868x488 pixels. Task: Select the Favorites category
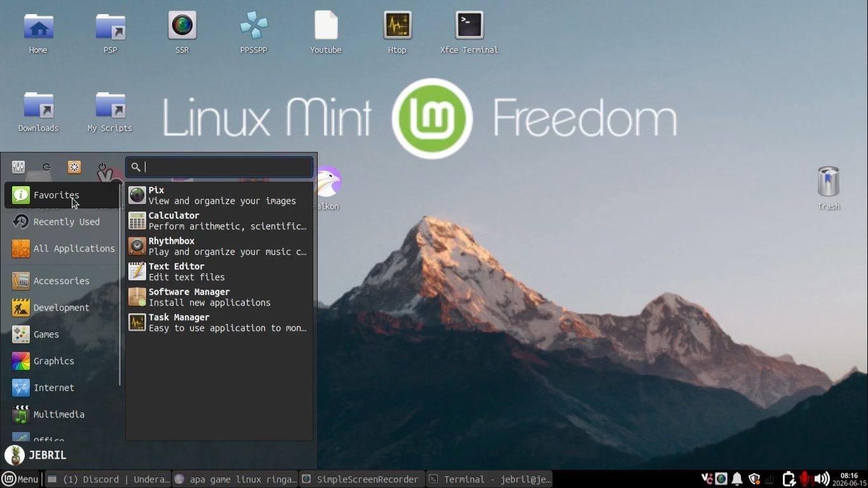62,195
